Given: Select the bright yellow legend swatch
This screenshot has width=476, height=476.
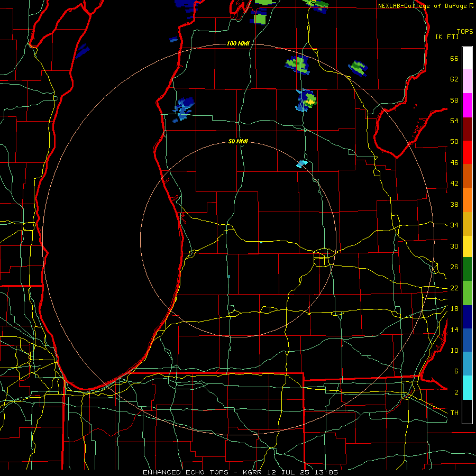Looking at the screenshot, I should pos(467,246).
